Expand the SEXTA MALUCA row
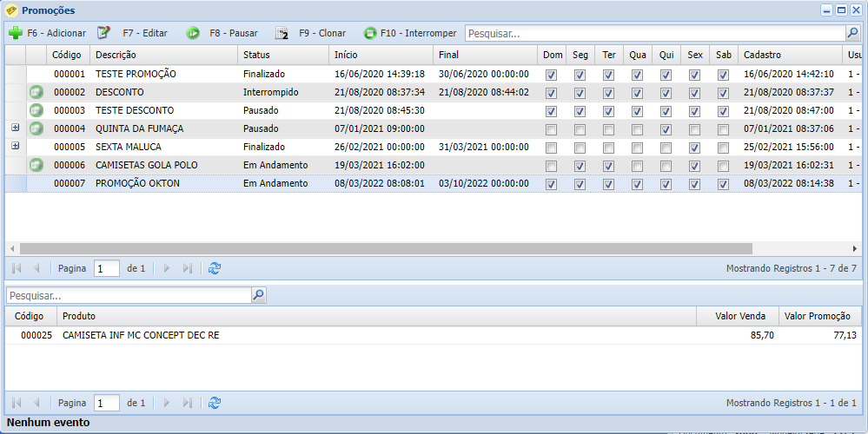The height and width of the screenshot is (434, 868). coord(15,147)
